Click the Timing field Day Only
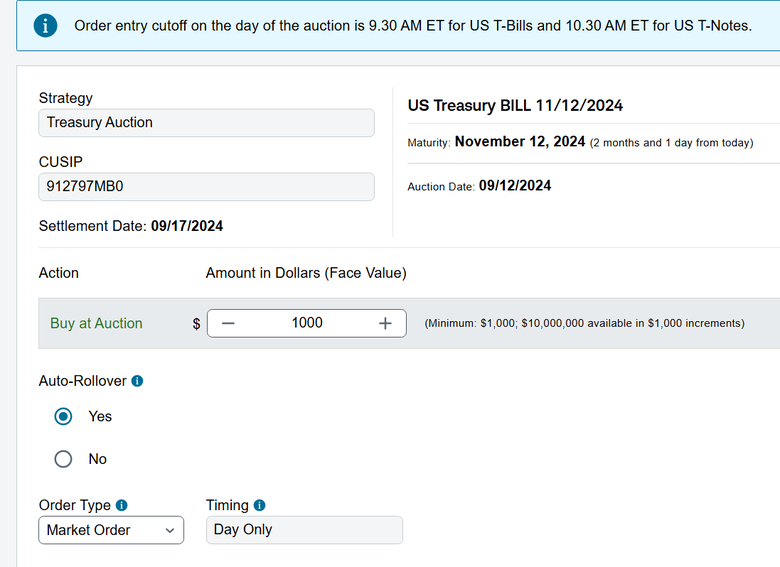The width and height of the screenshot is (780, 567). (304, 530)
